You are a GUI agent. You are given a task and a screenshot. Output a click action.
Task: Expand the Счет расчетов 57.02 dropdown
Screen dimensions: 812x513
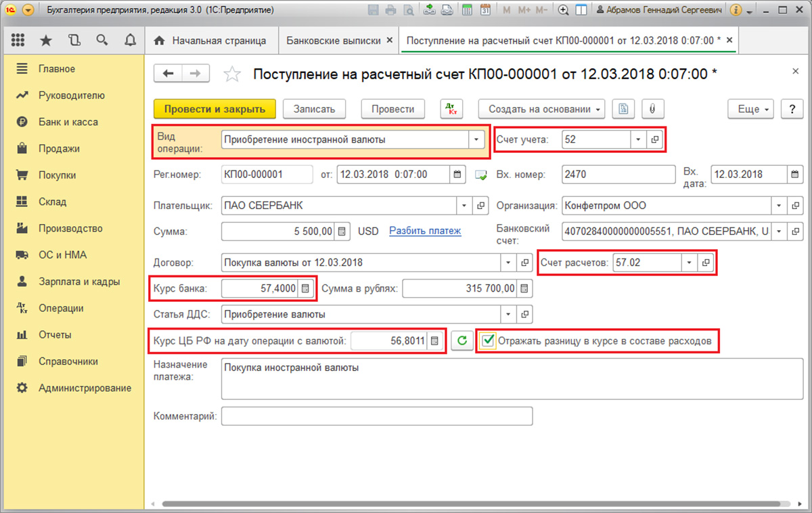(690, 263)
